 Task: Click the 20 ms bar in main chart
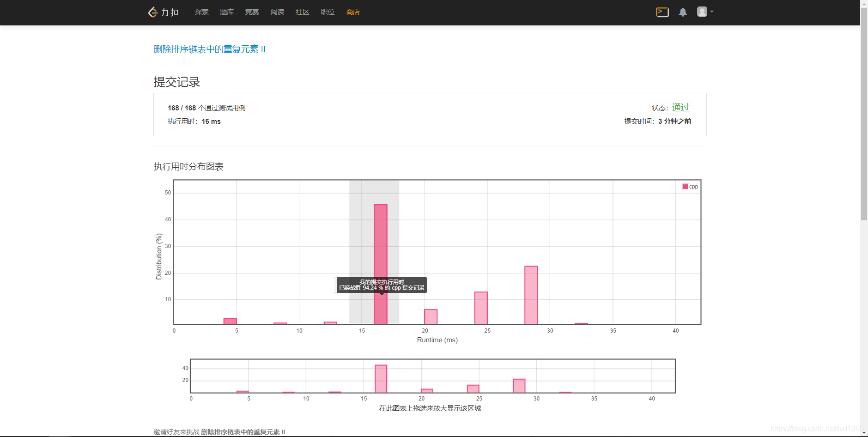[431, 317]
